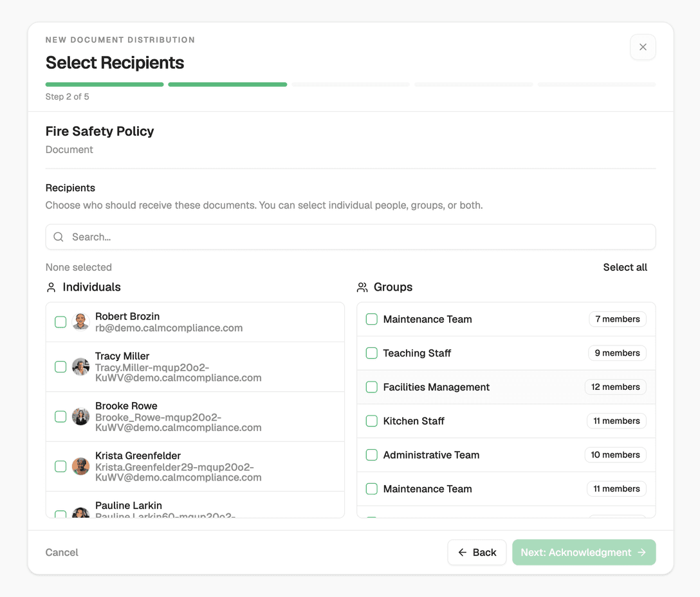Screen dimensions: 700x597
Task: Click the second progress step segment
Action: pyautogui.click(x=228, y=84)
